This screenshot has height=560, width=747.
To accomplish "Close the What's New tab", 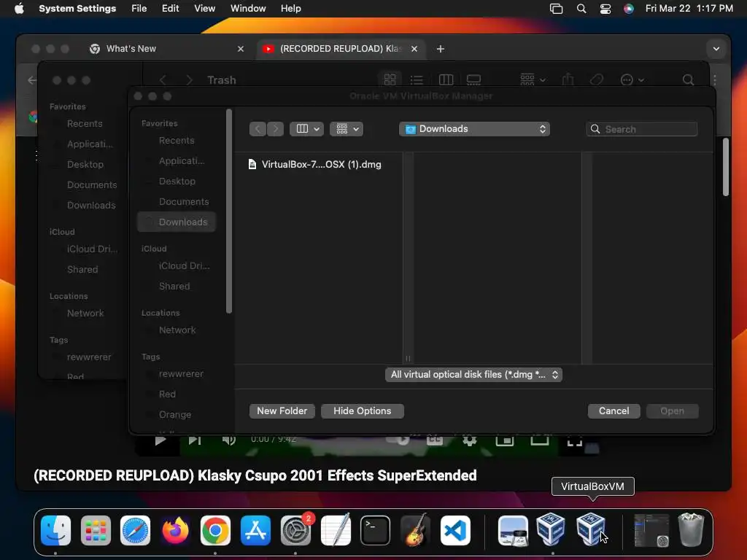I will [241, 49].
